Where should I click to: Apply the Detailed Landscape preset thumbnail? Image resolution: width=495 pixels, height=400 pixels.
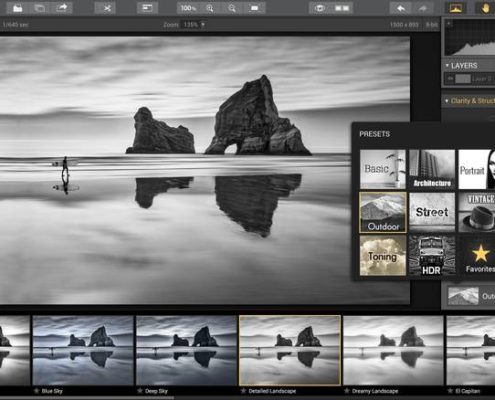[290, 350]
